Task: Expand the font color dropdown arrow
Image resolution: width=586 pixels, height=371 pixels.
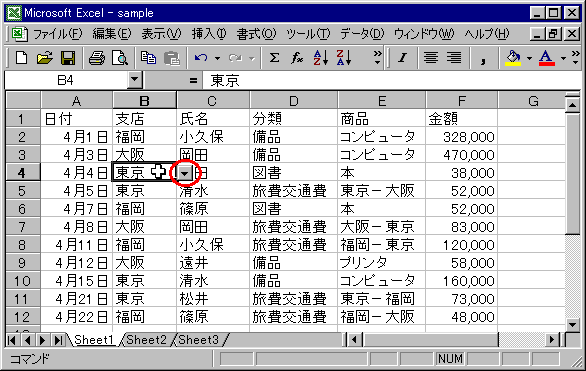Action: (563, 58)
